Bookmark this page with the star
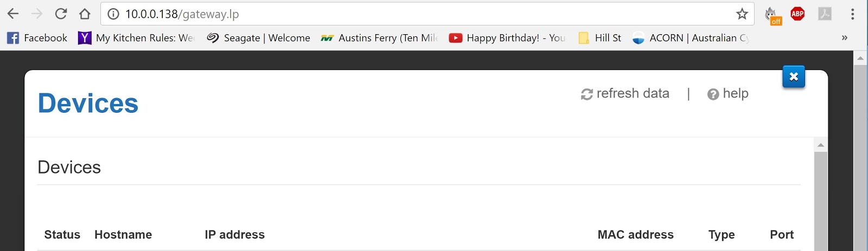868x251 pixels. click(x=742, y=14)
